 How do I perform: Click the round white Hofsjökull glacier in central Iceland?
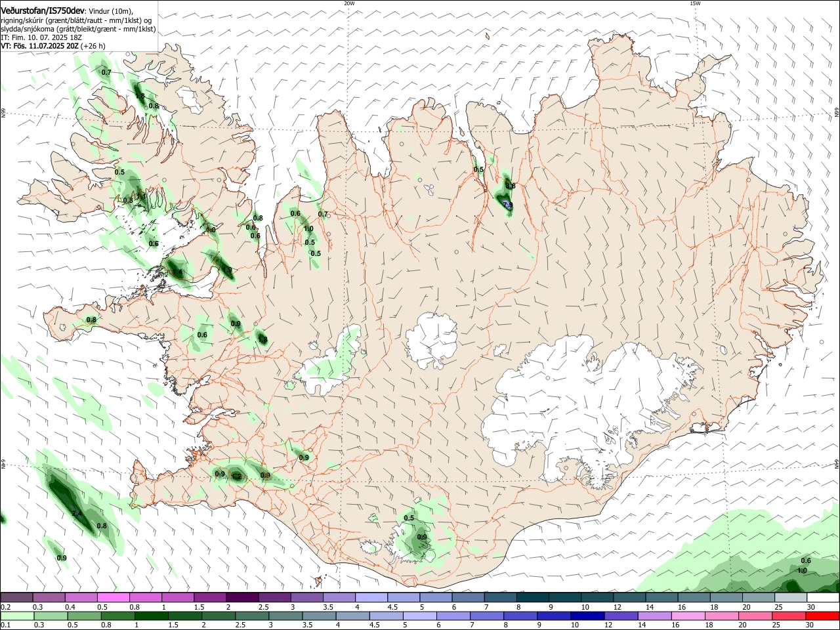[431, 340]
